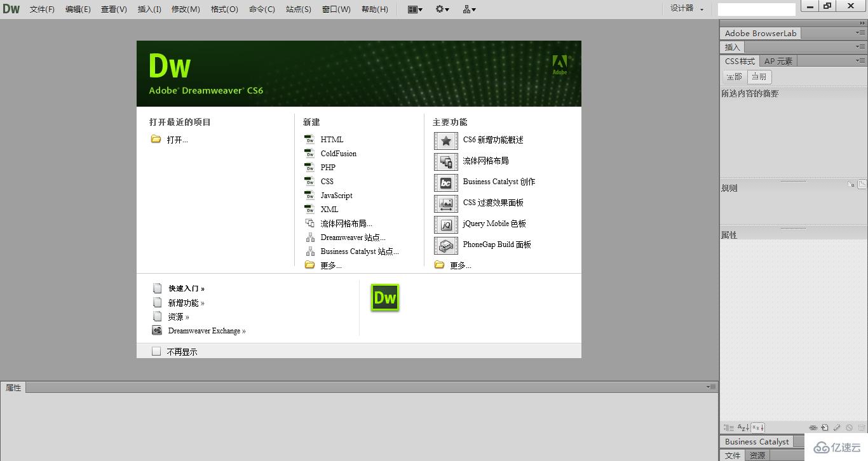Open the 修改(M) menu
868x461 pixels.
tap(186, 9)
